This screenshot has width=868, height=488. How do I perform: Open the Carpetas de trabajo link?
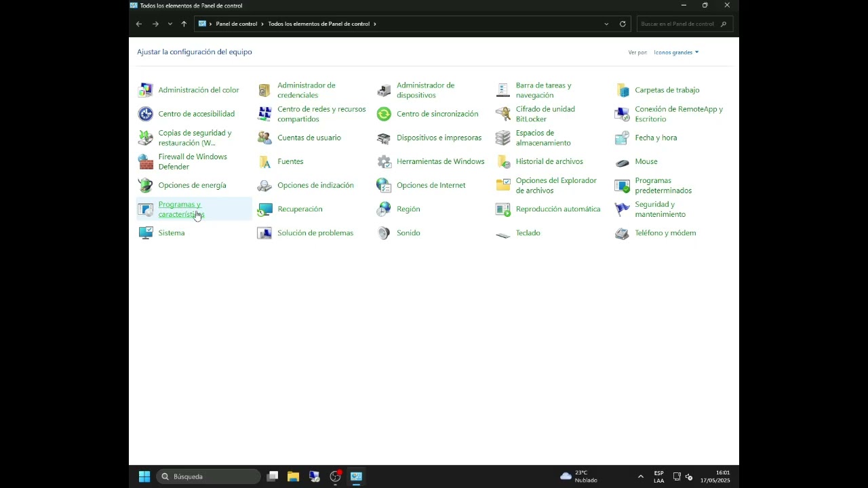(667, 90)
